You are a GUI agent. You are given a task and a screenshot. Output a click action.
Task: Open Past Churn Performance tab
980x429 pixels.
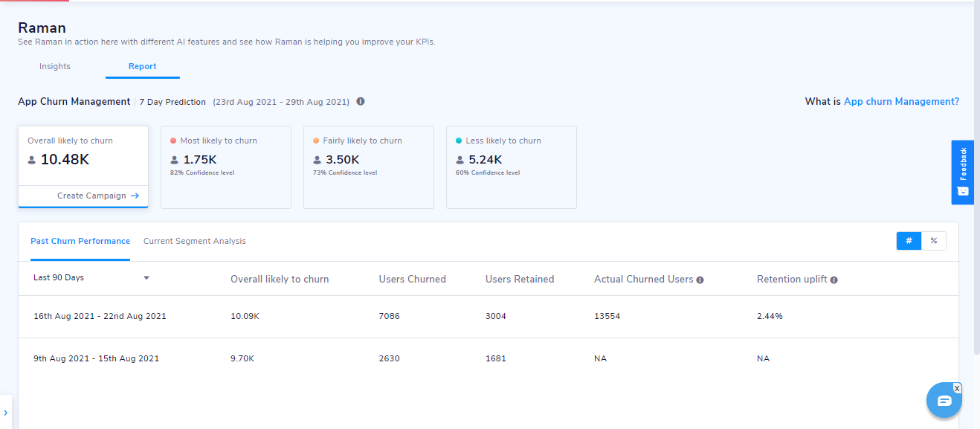pos(80,241)
